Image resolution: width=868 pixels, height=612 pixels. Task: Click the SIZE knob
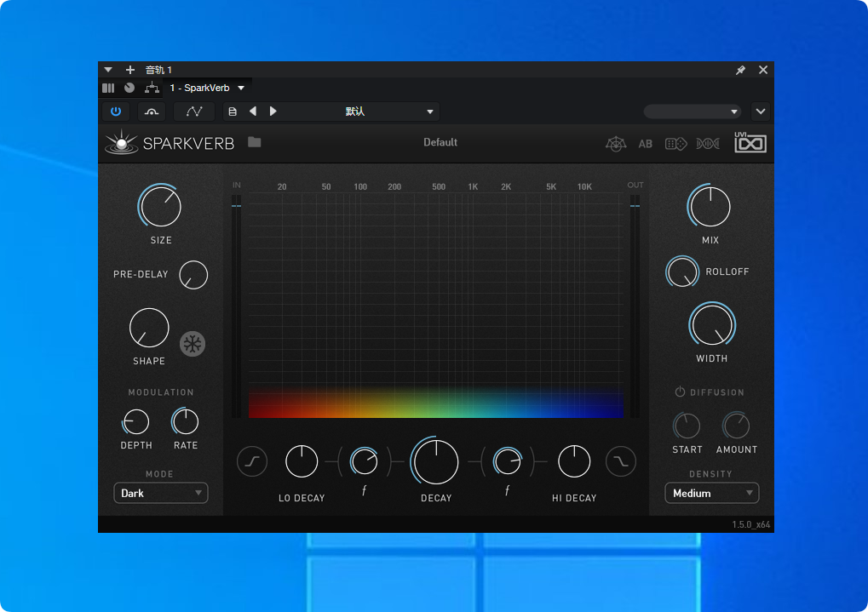click(160, 206)
